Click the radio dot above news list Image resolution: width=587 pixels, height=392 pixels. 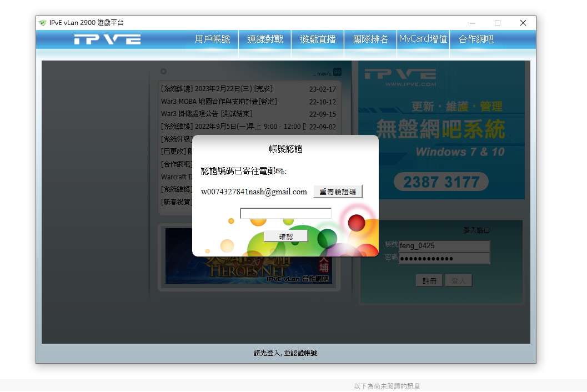tap(164, 71)
